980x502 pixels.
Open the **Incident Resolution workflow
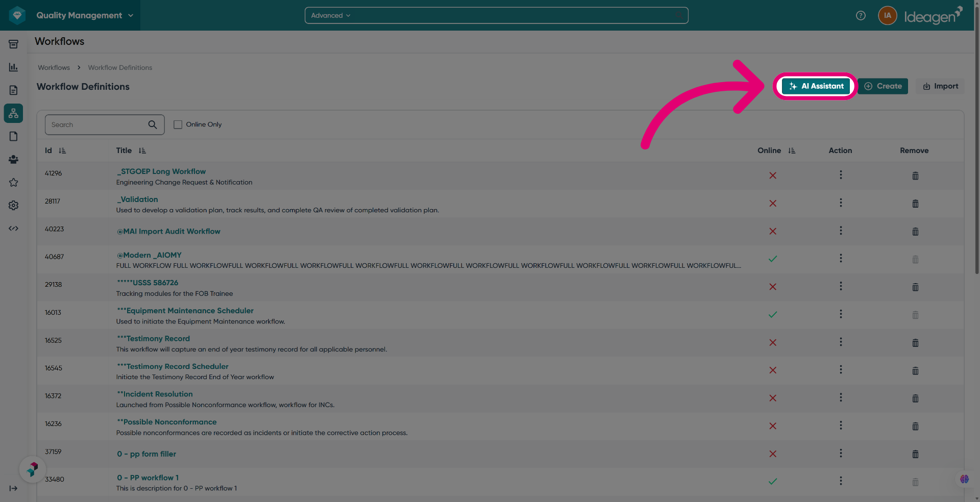[155, 394]
